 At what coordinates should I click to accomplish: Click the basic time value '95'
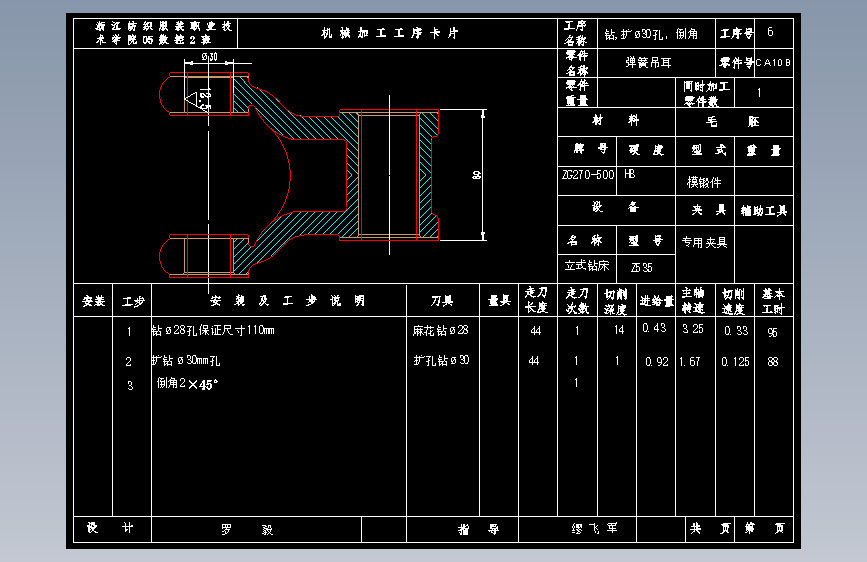point(772,332)
